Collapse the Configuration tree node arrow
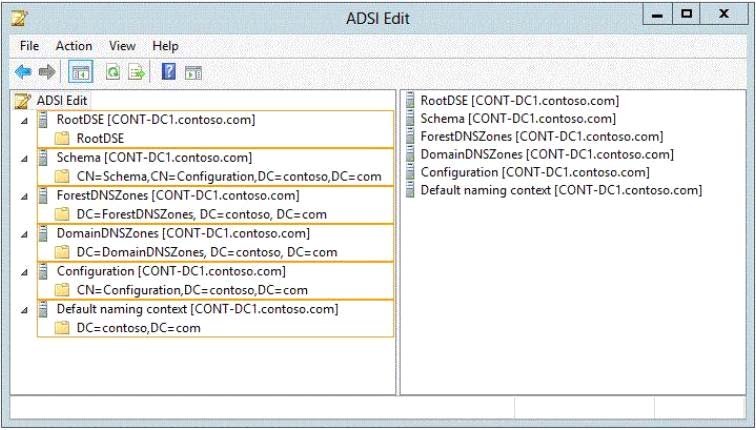This screenshot has height=430, width=756. pos(24,272)
